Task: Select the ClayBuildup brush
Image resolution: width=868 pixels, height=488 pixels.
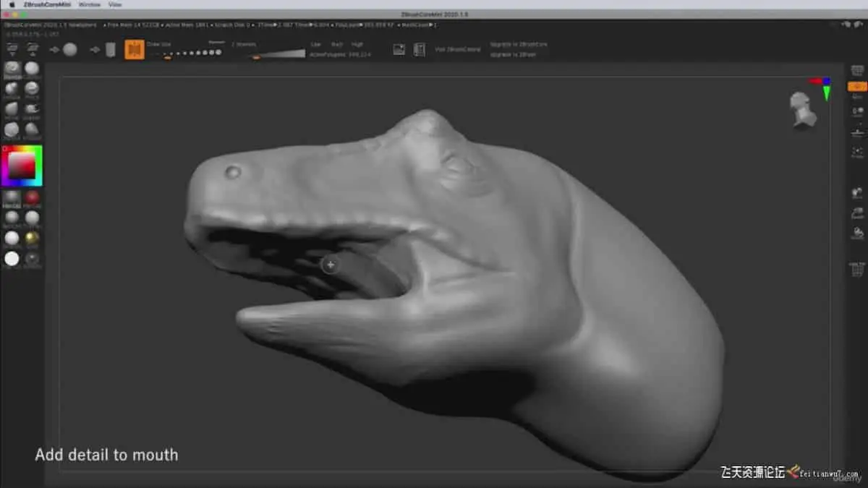Action: click(33, 69)
